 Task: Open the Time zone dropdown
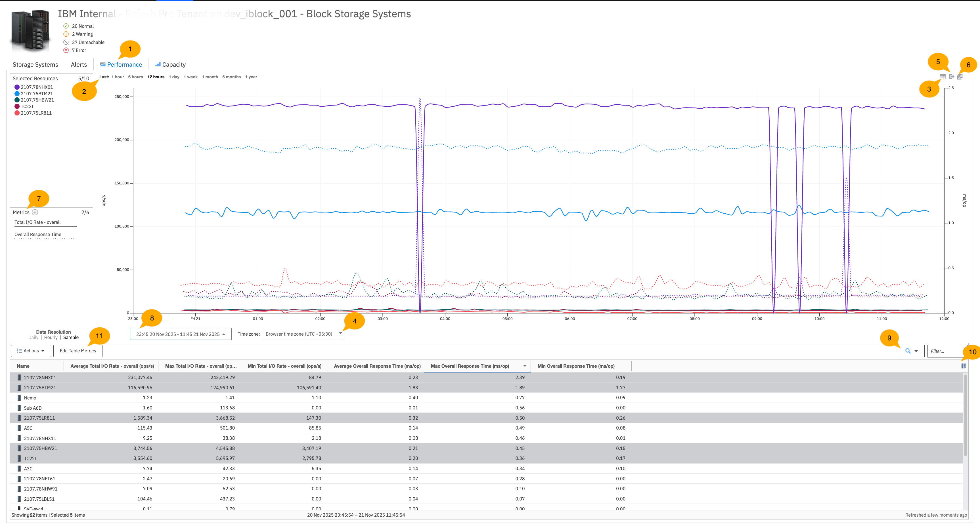303,334
